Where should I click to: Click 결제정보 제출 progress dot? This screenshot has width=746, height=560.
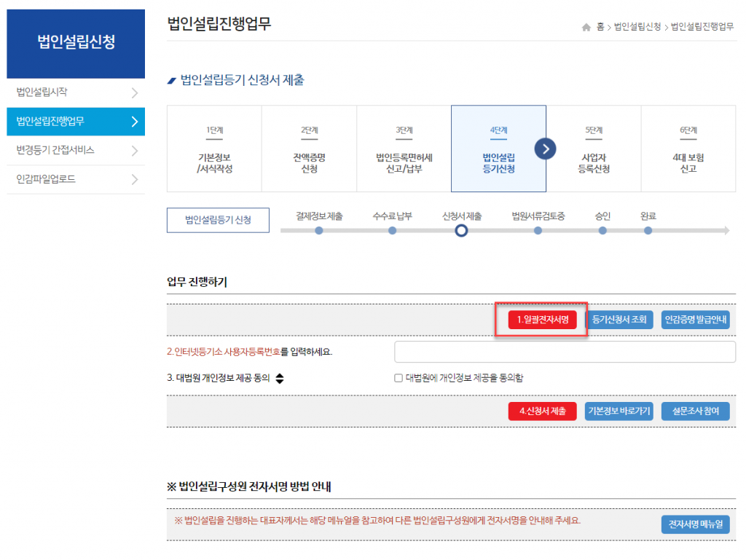point(319,231)
